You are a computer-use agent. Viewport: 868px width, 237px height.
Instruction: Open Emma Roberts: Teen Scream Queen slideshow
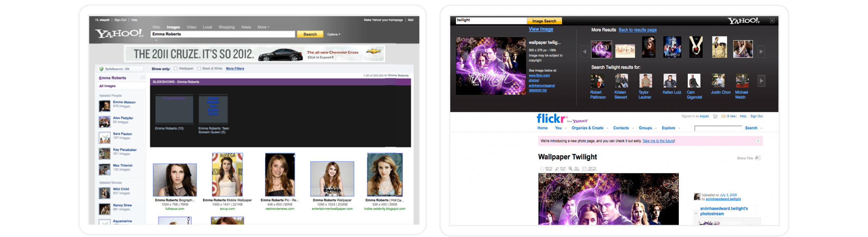[213, 109]
